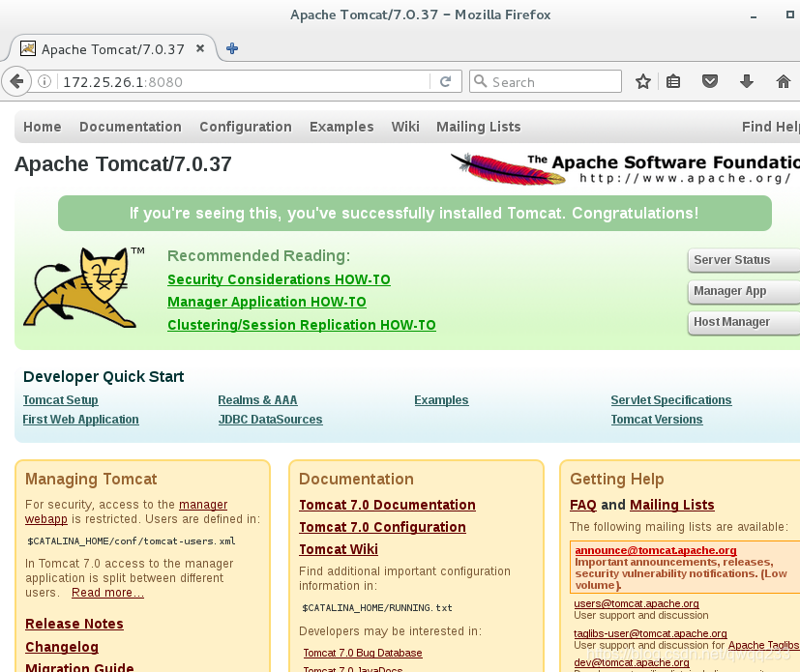The height and width of the screenshot is (672, 800).
Task: Follow the Tomcat Setup link
Action: coord(60,400)
